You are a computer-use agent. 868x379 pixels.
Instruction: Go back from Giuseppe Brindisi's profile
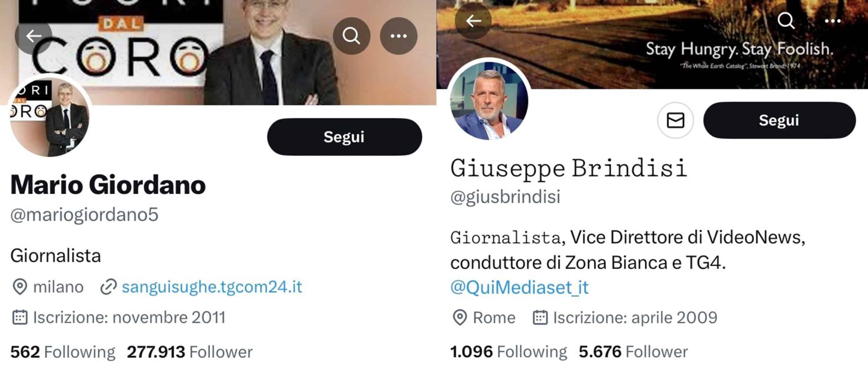coord(473,21)
